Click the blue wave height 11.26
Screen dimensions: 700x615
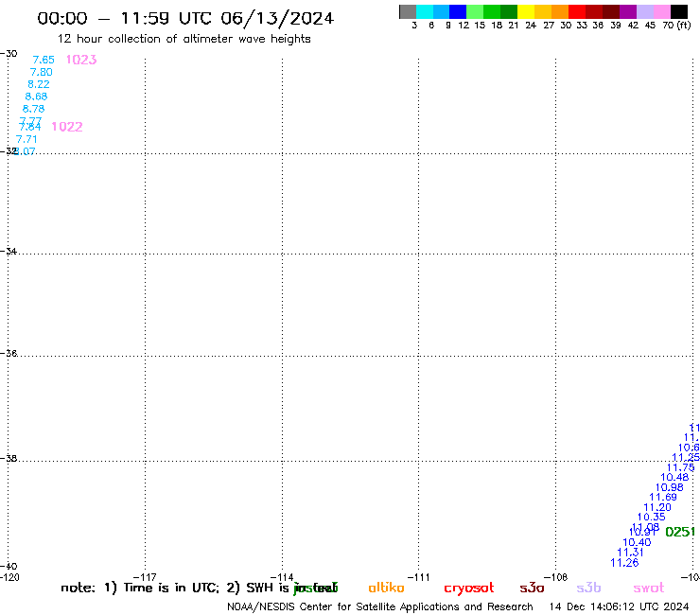624,563
